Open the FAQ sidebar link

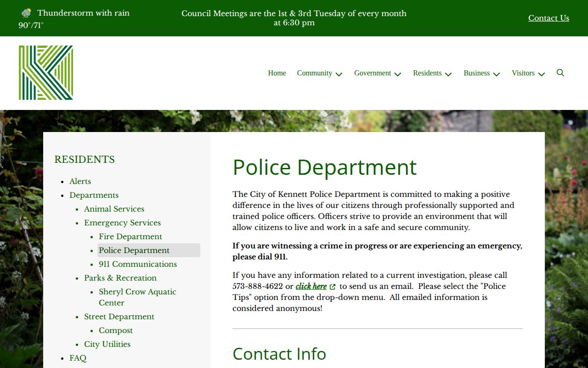click(x=78, y=358)
